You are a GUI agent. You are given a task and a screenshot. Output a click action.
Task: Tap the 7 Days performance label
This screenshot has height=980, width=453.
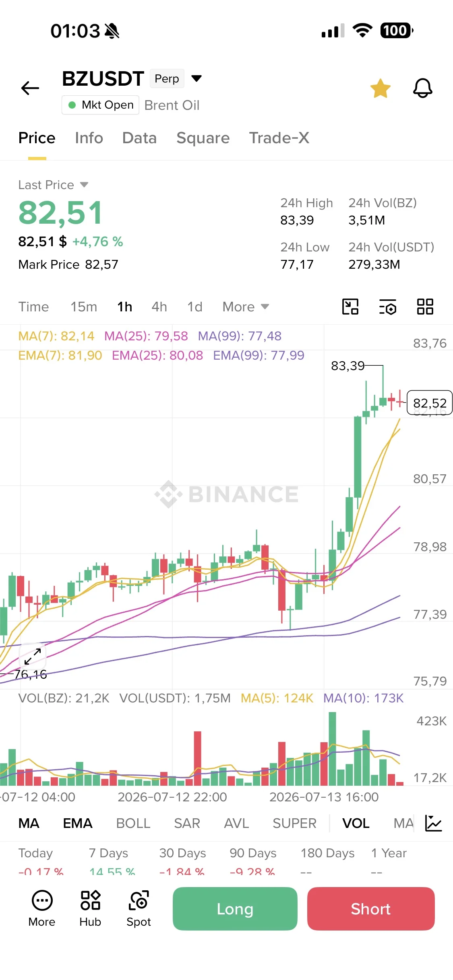click(x=109, y=853)
